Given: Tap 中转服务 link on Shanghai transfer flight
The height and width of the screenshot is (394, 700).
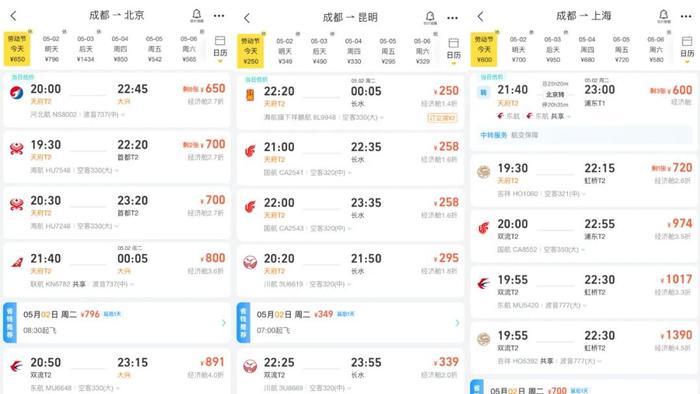Looking at the screenshot, I should pyautogui.click(x=493, y=135).
